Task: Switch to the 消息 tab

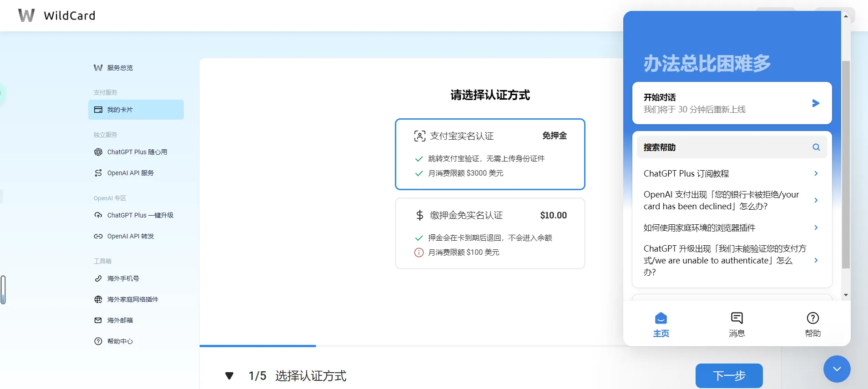Action: tap(737, 324)
